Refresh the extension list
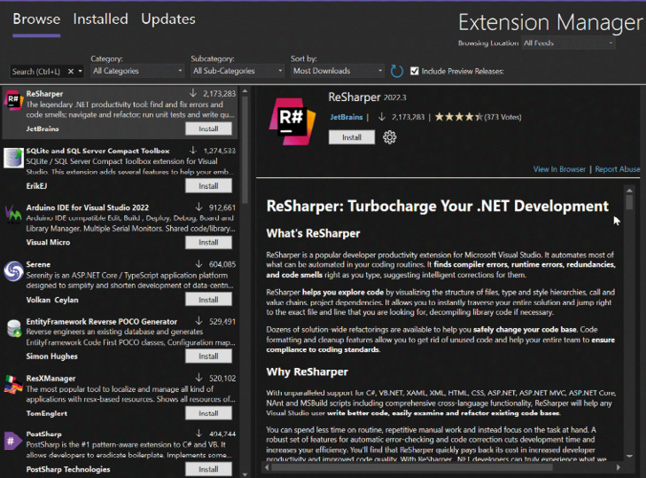The image size is (646, 478). (x=396, y=71)
